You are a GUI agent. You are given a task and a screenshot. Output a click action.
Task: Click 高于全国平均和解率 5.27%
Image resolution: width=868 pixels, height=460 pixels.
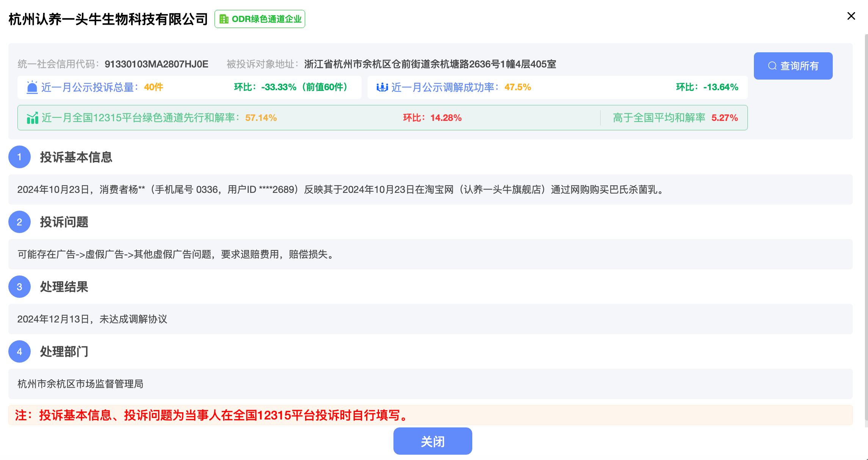click(675, 118)
